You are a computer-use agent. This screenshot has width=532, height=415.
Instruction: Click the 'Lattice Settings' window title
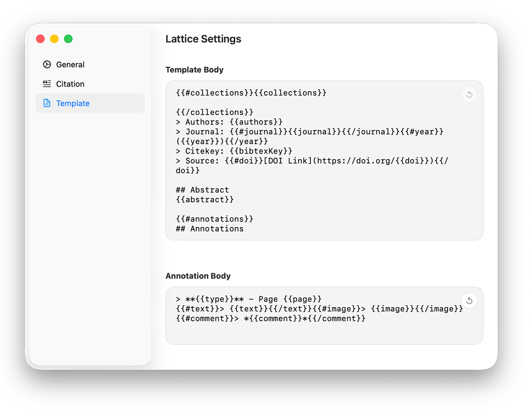(x=203, y=39)
